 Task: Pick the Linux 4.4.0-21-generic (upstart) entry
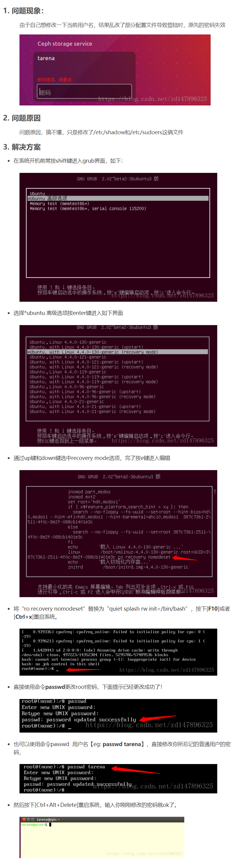pyautogui.click(x=85, y=406)
